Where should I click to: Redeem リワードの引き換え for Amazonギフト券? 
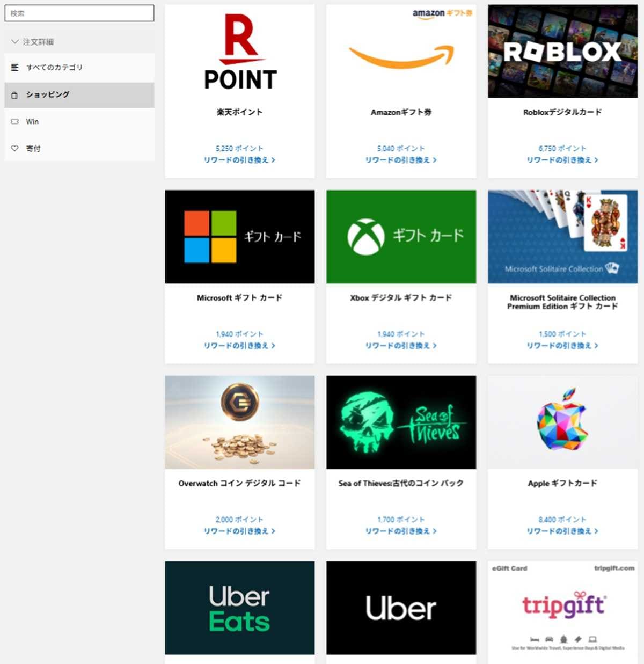pyautogui.click(x=401, y=160)
